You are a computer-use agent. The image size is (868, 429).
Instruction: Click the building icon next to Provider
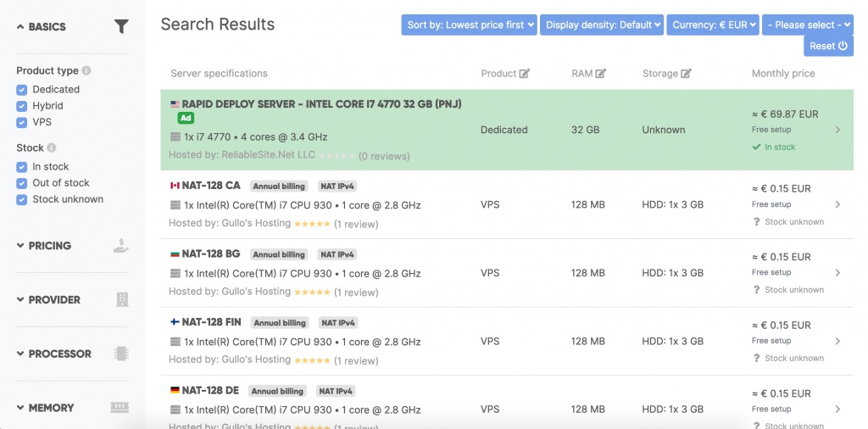pos(121,300)
